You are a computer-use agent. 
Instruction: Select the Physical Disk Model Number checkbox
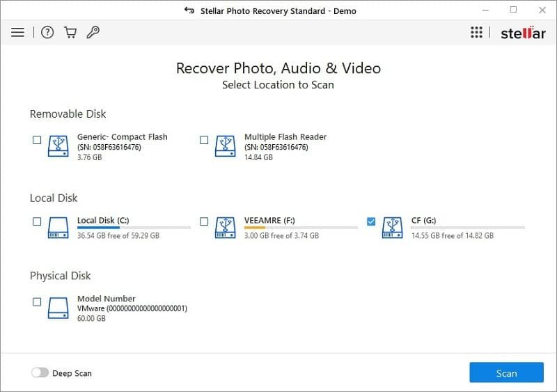pyautogui.click(x=37, y=302)
